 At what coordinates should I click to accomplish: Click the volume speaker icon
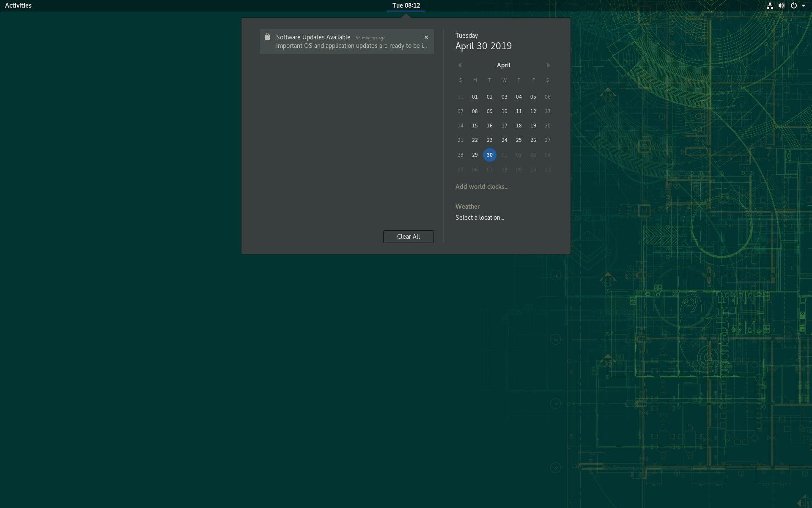tap(781, 6)
